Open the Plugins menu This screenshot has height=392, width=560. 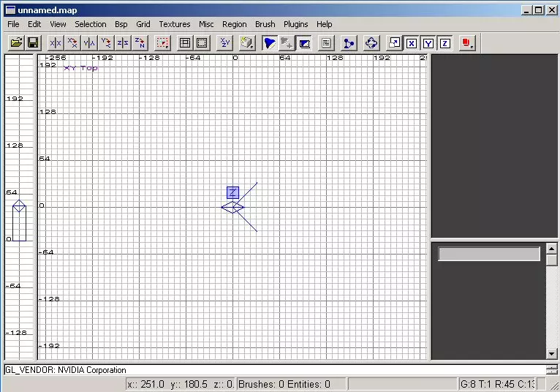(295, 24)
